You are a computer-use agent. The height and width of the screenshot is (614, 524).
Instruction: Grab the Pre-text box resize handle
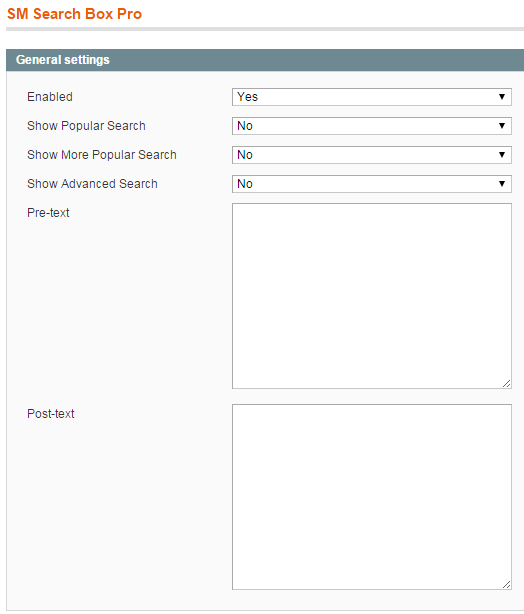(506, 384)
